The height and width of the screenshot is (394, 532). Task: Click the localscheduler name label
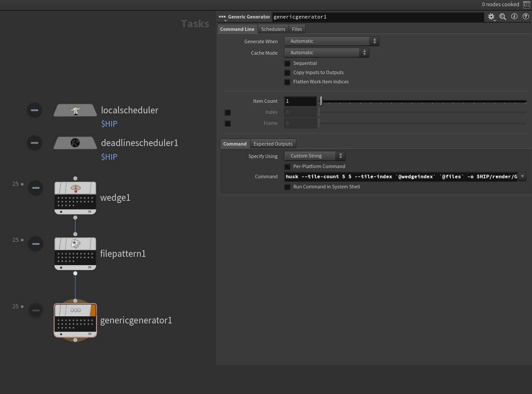pyautogui.click(x=130, y=110)
